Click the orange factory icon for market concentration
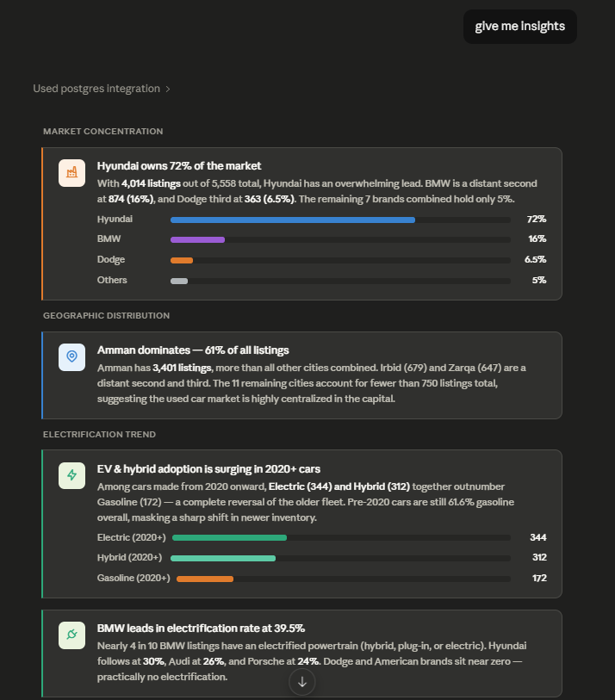This screenshot has height=700, width=615. click(71, 173)
